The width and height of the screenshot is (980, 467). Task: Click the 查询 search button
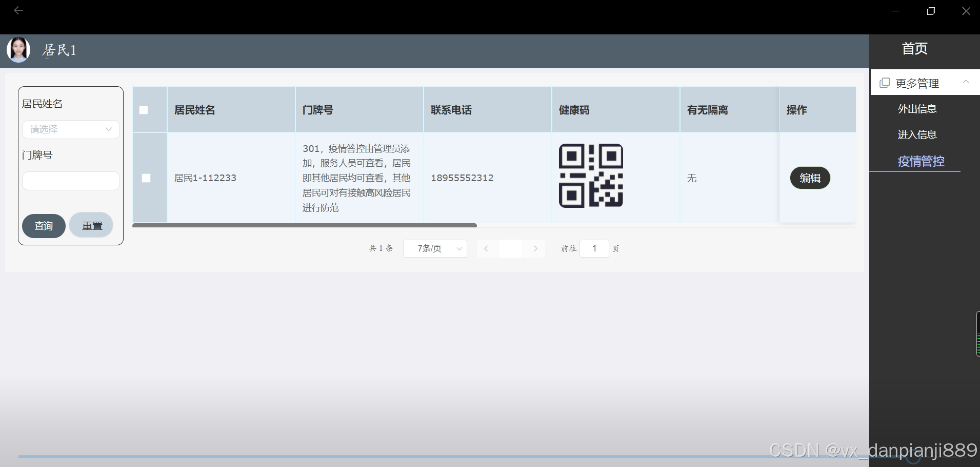tap(44, 226)
